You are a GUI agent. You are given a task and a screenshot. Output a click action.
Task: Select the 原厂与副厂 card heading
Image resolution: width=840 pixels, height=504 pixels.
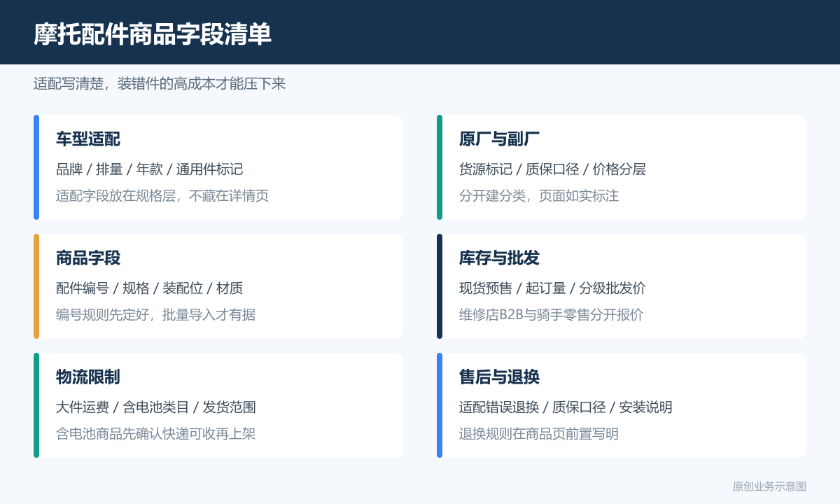(499, 139)
